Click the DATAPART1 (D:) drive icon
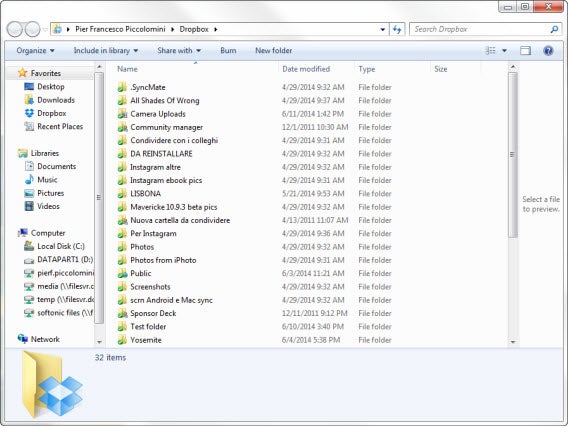568x426 pixels. pyautogui.click(x=29, y=260)
